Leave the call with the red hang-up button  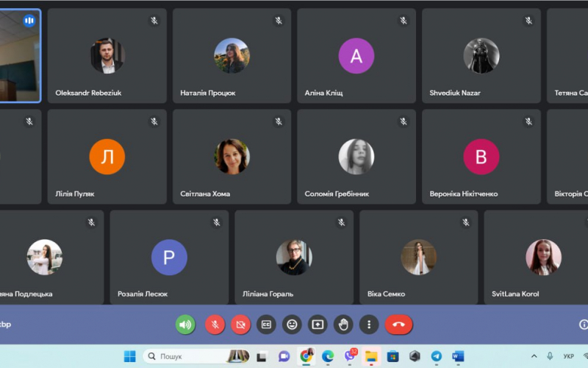(399, 324)
